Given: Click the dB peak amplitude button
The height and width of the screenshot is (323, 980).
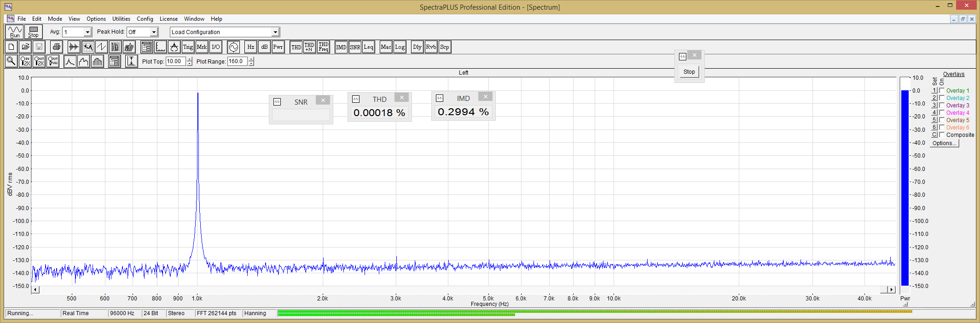Looking at the screenshot, I should [x=264, y=47].
